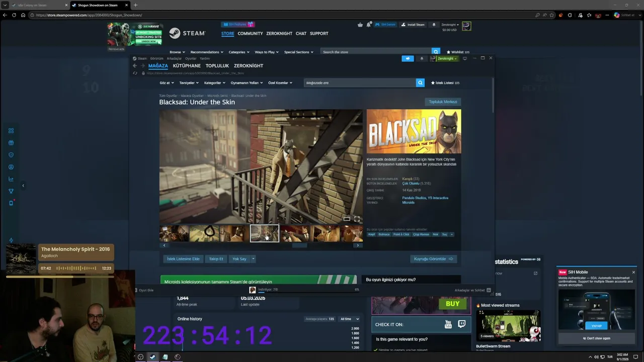
Task: Open the Steam logo in the web page header
Action: click(187, 33)
